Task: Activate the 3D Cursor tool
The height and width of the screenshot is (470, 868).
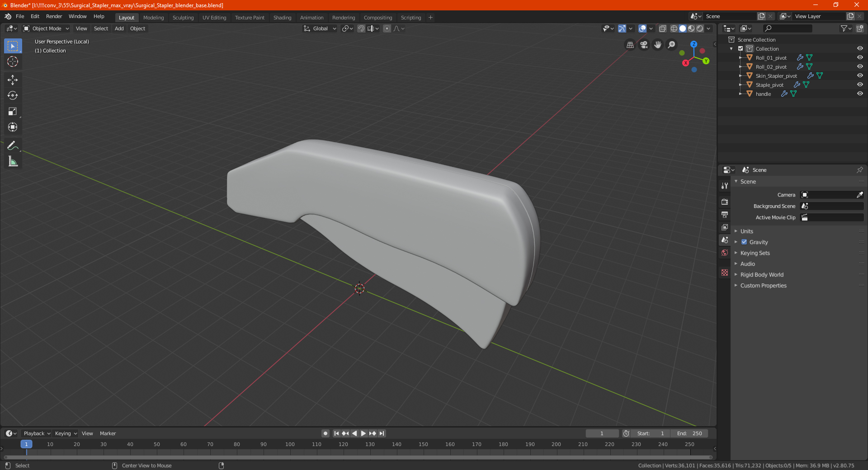Action: [13, 61]
